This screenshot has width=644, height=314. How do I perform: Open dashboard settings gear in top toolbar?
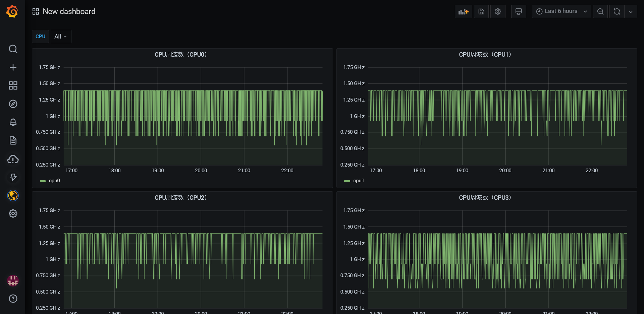(x=498, y=12)
